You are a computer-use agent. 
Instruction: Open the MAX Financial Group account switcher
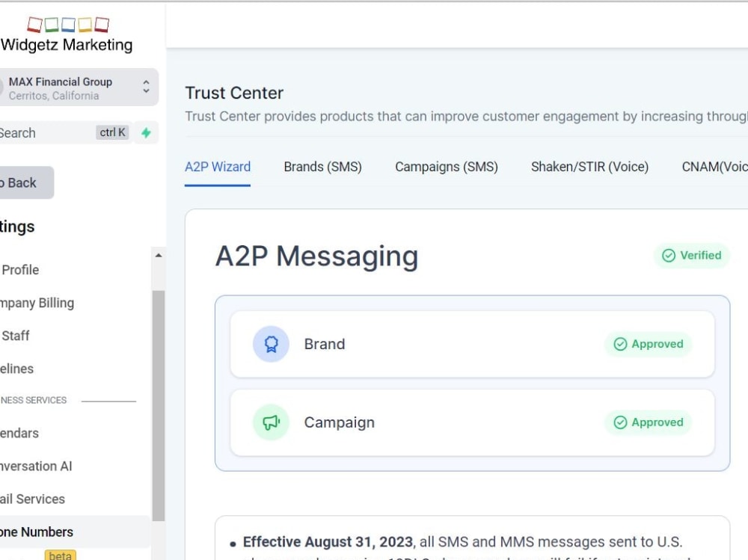(79, 87)
